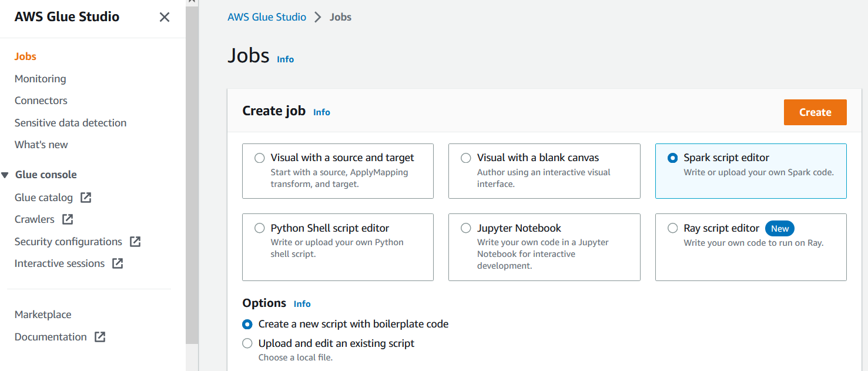Screen dimensions: 868x371
Task: Click Security configurations external link icon
Action: click(x=135, y=242)
